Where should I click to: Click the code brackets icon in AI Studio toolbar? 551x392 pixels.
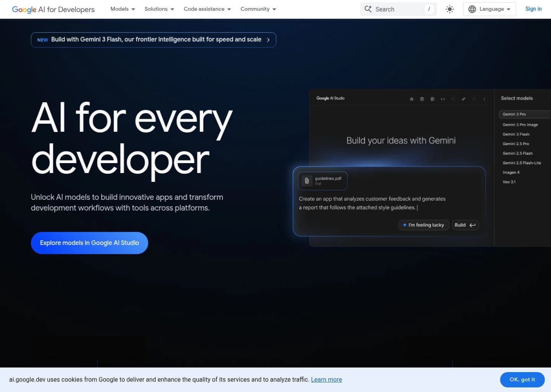443,99
